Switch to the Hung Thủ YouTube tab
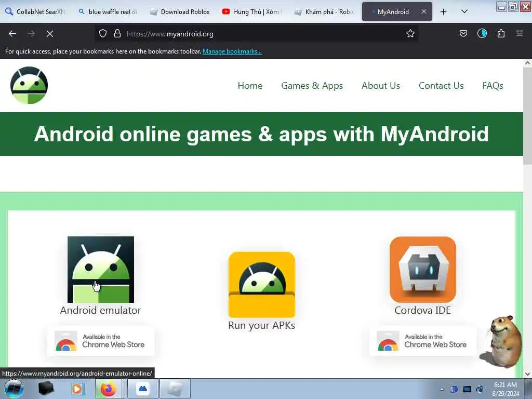 pyautogui.click(x=252, y=11)
